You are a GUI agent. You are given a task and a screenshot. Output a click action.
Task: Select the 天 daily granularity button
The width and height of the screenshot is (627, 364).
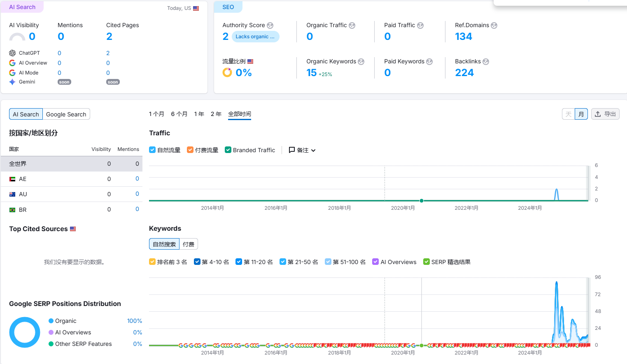(x=569, y=114)
